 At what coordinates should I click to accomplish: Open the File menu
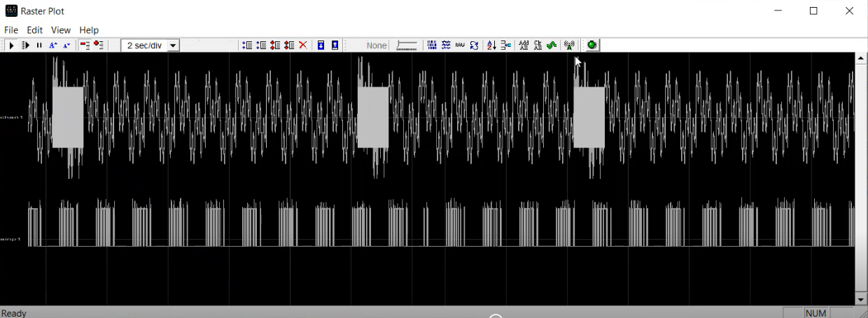[x=11, y=30]
